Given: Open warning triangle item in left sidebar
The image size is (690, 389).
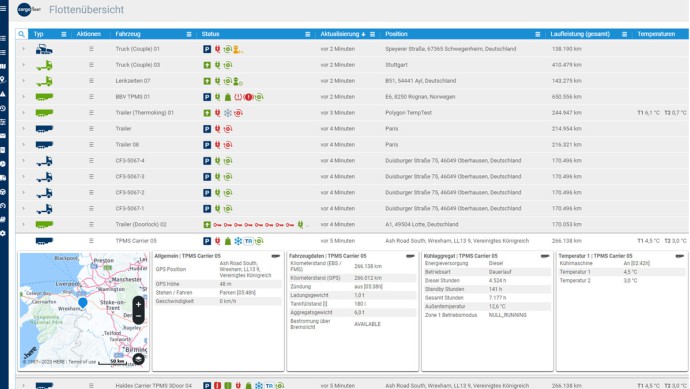Looking at the screenshot, I should point(3,94).
